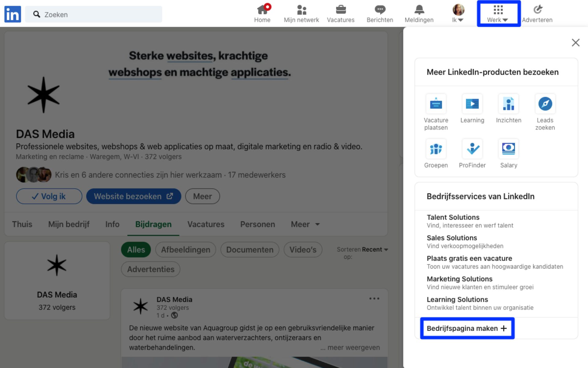Click Bedrijfspagina maken plus button
The image size is (588, 368).
pyautogui.click(x=467, y=328)
